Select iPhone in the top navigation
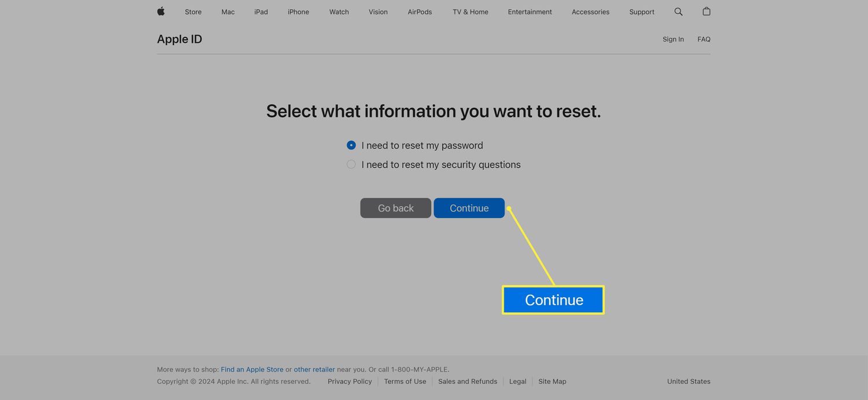868x400 pixels. tap(298, 12)
